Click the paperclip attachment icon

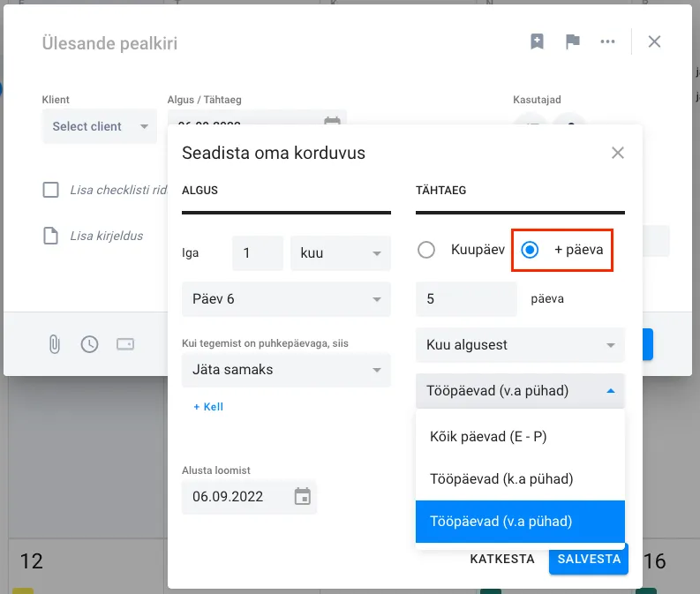[54, 344]
